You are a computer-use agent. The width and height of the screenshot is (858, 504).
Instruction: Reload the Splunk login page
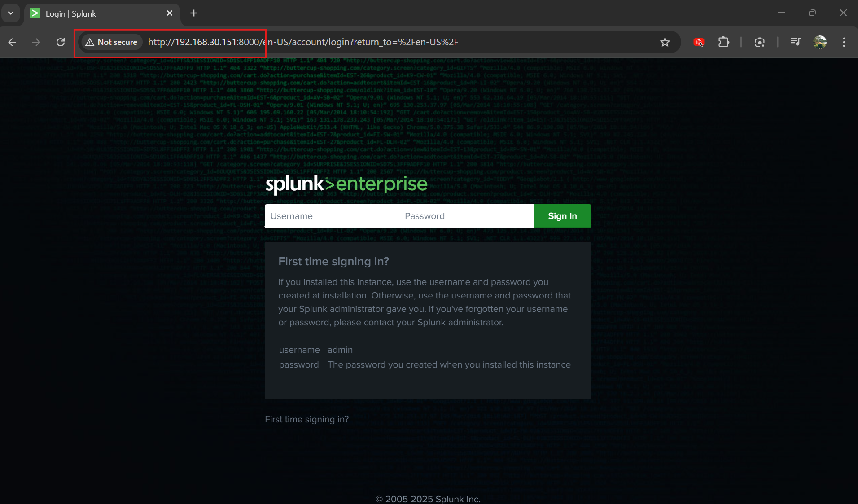tap(61, 42)
